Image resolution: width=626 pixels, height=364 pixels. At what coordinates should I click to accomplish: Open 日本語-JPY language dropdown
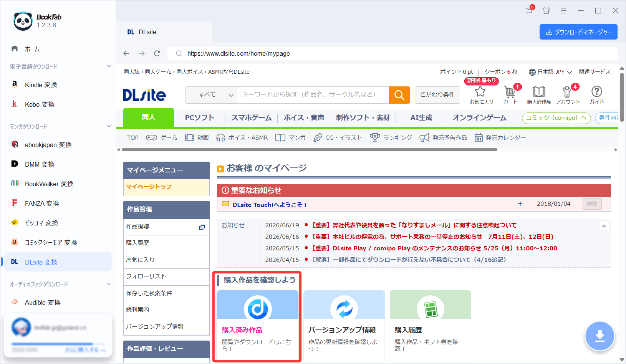(550, 72)
